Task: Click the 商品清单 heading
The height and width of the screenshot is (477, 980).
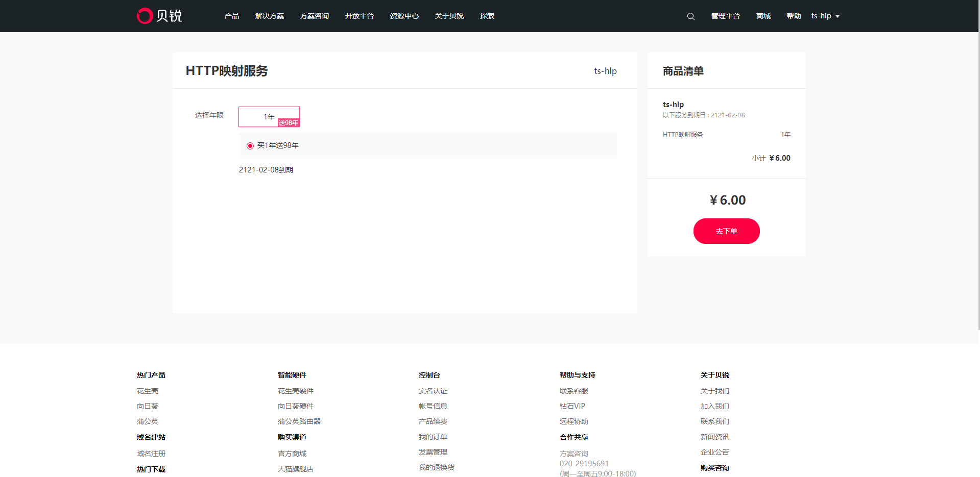Action: pyautogui.click(x=683, y=71)
